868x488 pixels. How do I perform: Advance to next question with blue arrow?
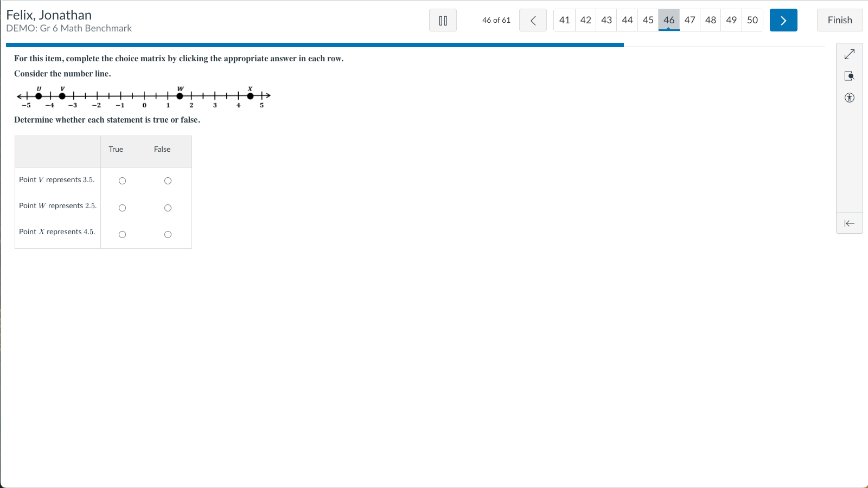coord(783,21)
